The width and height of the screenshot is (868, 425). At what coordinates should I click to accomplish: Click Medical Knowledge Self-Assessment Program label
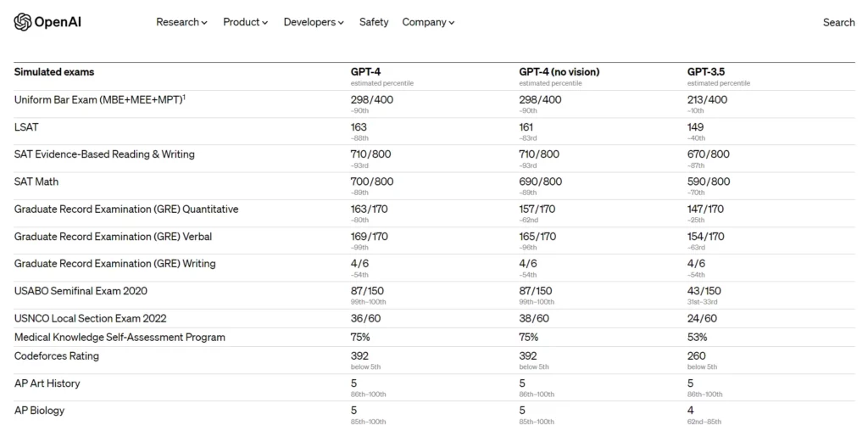click(120, 338)
